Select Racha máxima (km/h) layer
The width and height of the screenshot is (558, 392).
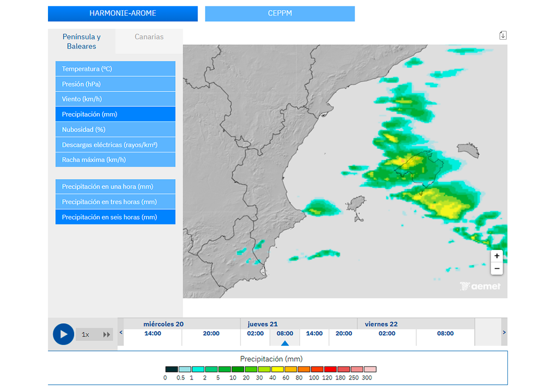[116, 160]
